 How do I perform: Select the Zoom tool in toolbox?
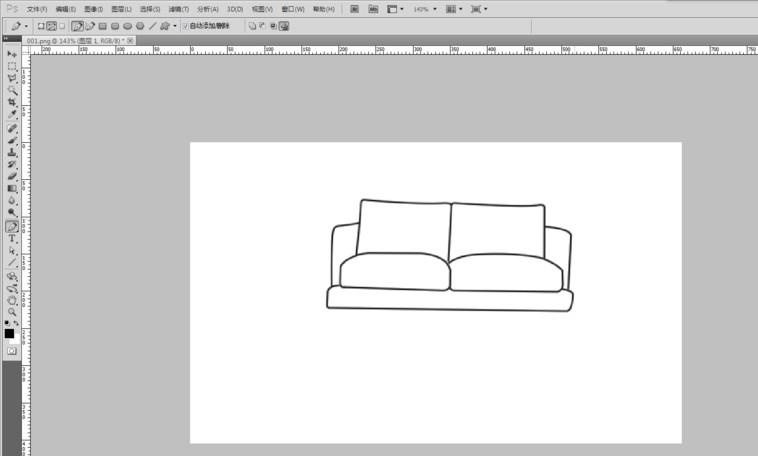(12, 312)
